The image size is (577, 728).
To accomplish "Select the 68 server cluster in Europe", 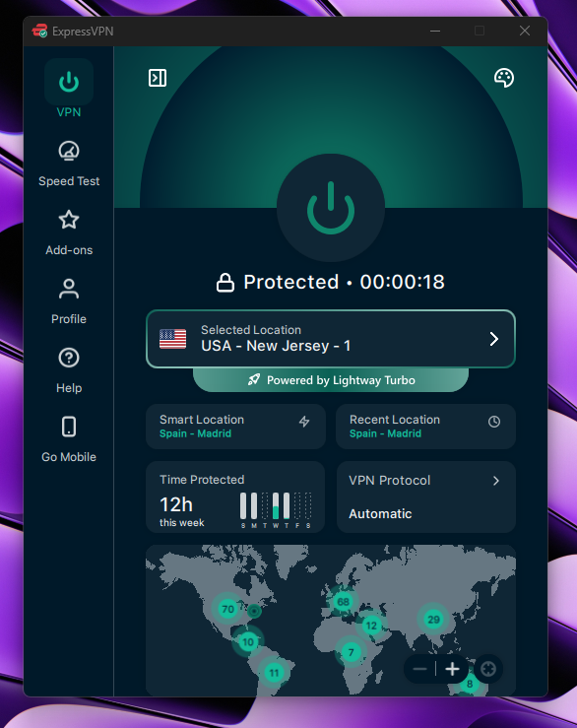I will coord(343,602).
